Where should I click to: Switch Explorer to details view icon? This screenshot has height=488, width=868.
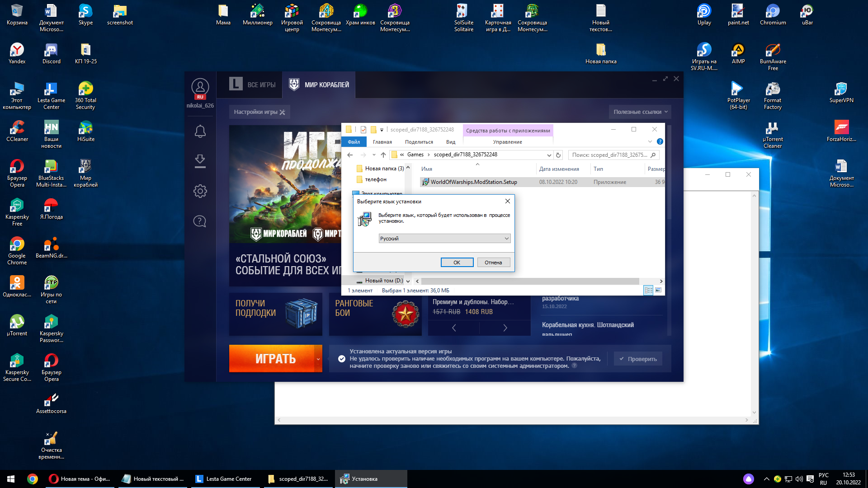click(649, 290)
